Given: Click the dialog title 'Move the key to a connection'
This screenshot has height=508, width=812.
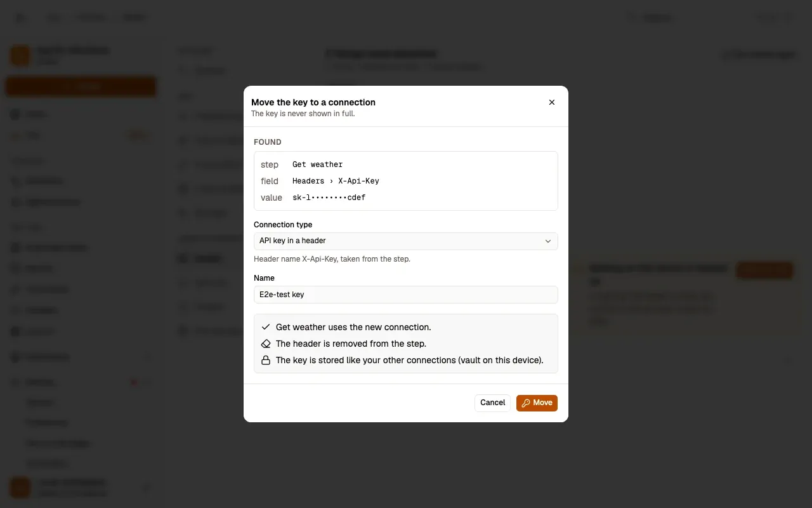Looking at the screenshot, I should tap(313, 102).
